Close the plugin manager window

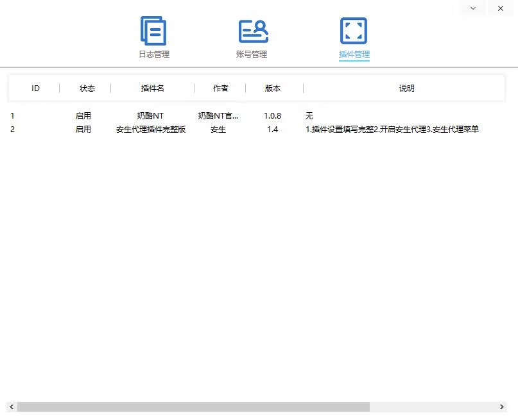pyautogui.click(x=501, y=8)
